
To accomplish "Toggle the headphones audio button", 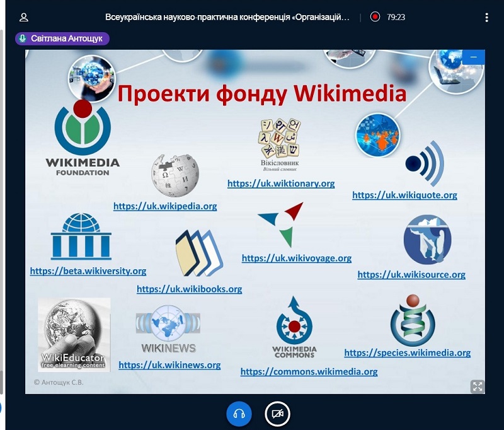I will [x=239, y=414].
